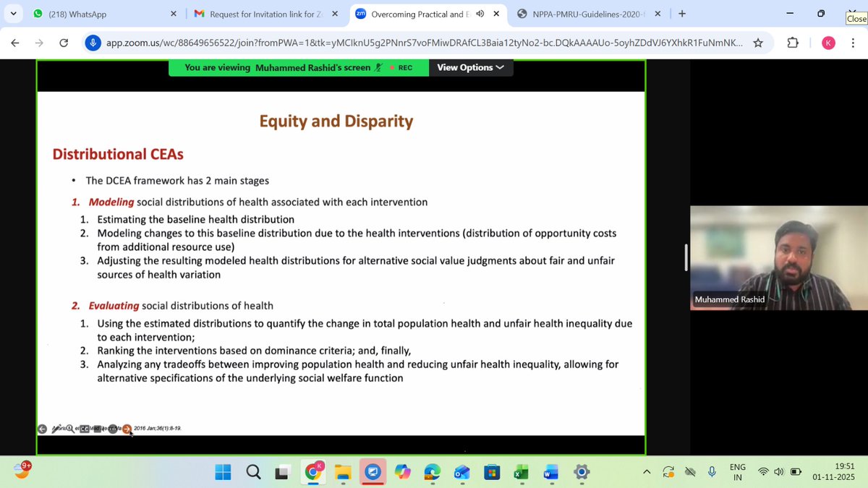
Task: Click the slideshow magnifier zoom icon
Action: pyautogui.click(x=70, y=429)
